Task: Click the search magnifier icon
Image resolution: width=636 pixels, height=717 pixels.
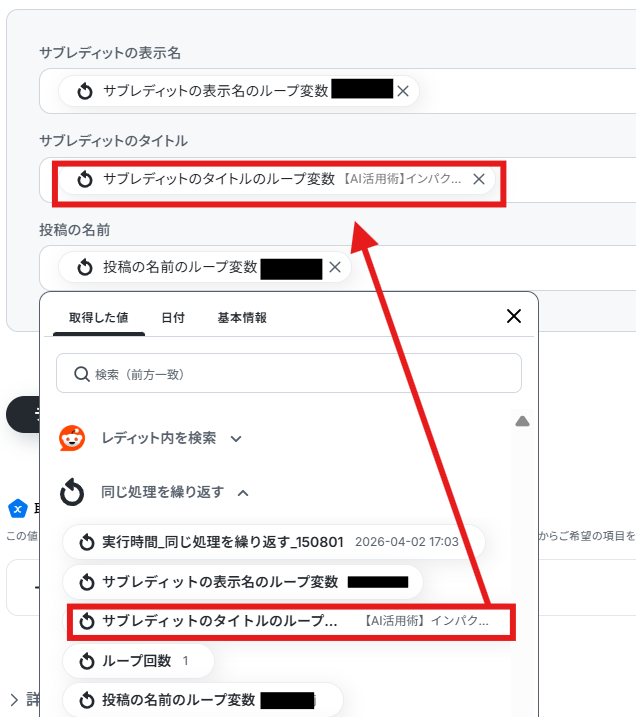Action: [x=81, y=374]
